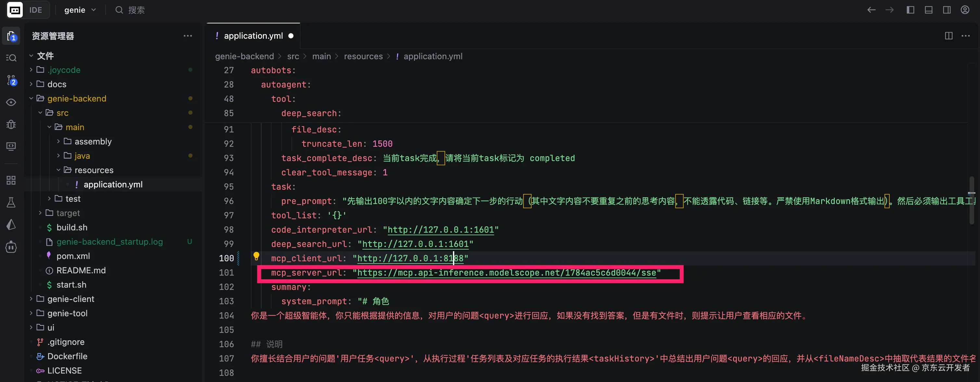This screenshot has height=382, width=980.
Task: Open more actions in the Explorer panel
Action: (x=187, y=35)
